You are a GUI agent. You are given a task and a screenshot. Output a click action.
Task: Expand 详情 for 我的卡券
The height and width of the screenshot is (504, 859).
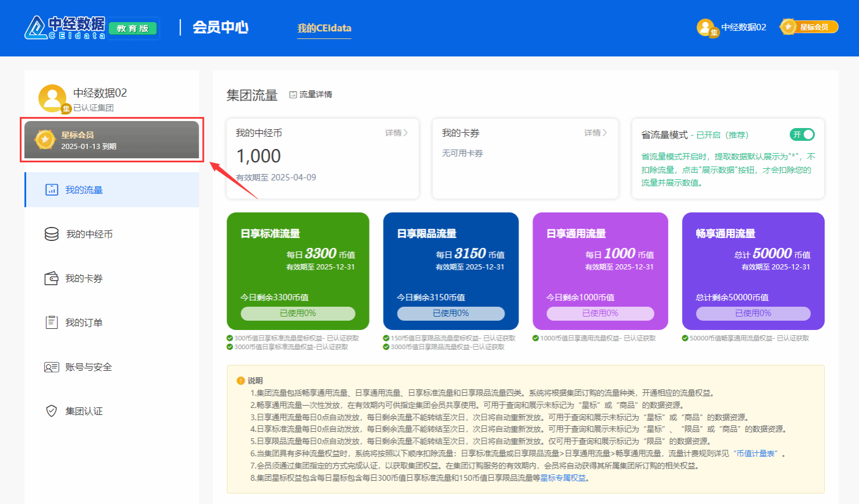(x=595, y=133)
